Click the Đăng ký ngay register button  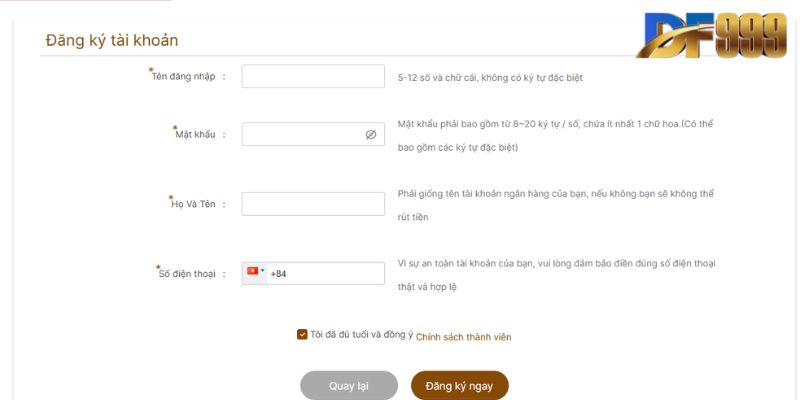pyautogui.click(x=460, y=386)
